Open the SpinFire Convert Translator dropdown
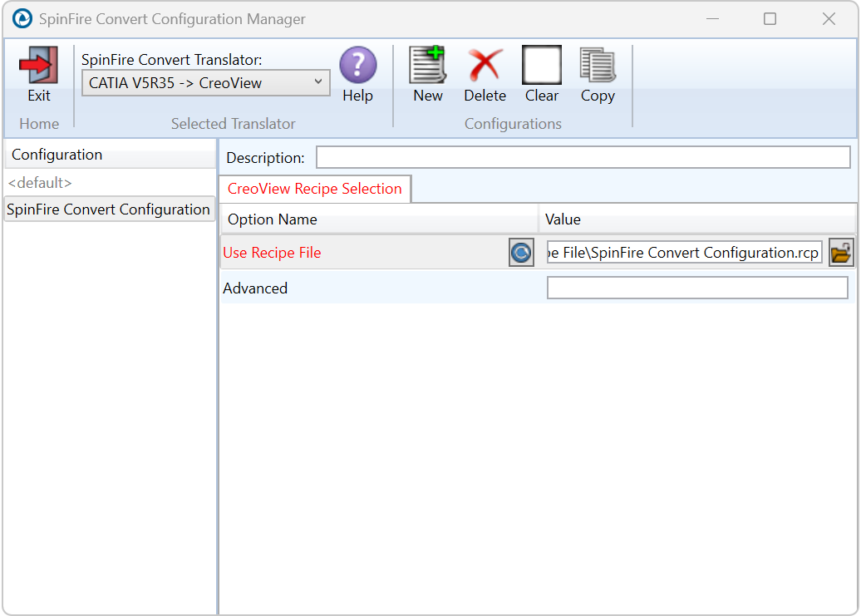Image resolution: width=861 pixels, height=616 pixels. tap(206, 83)
